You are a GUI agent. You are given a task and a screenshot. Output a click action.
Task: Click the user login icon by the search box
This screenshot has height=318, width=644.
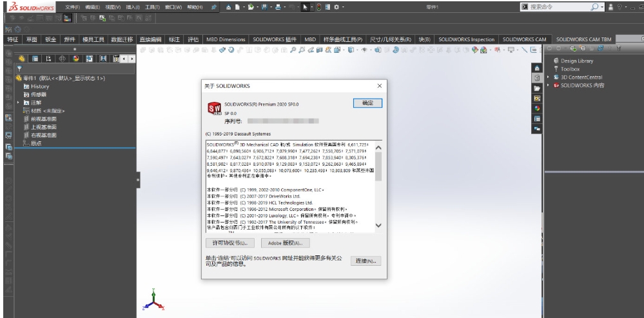click(610, 7)
